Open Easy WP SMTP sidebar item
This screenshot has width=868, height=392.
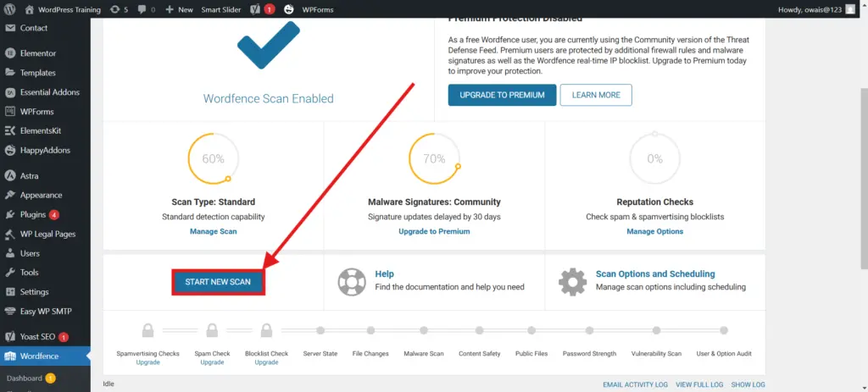tap(46, 312)
